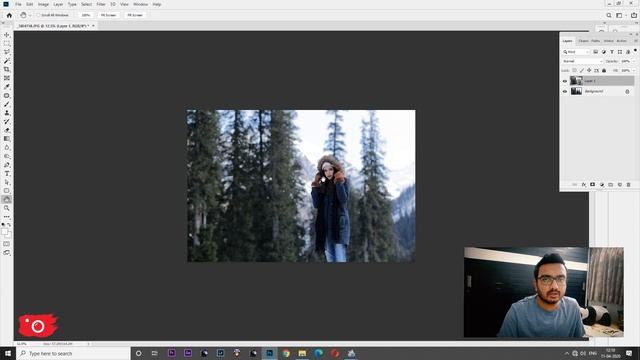Select the Rectangle shape tool
The height and width of the screenshot is (360, 640).
coord(7,191)
